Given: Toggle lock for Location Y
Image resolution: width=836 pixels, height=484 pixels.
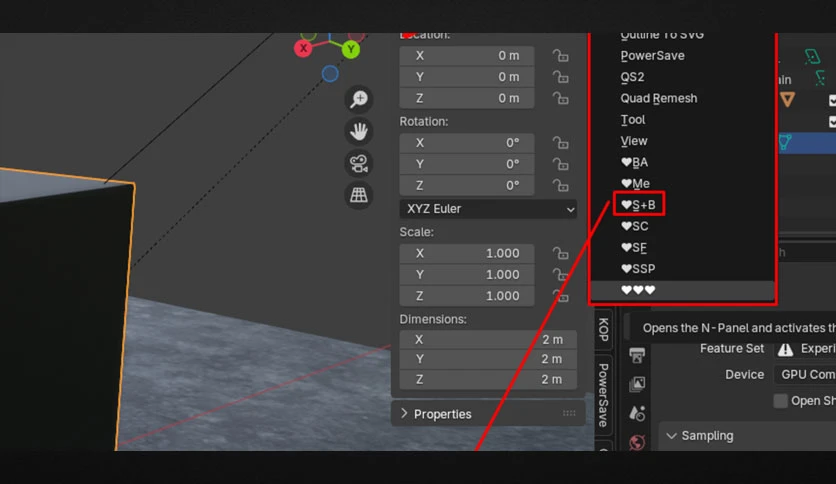Looking at the screenshot, I should 560,77.
